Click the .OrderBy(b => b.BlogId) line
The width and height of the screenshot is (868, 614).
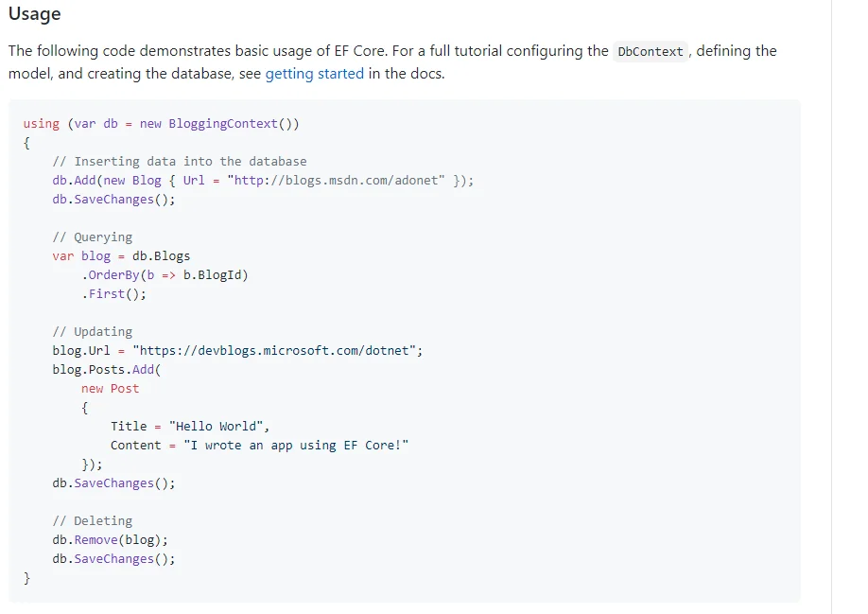[x=165, y=275]
